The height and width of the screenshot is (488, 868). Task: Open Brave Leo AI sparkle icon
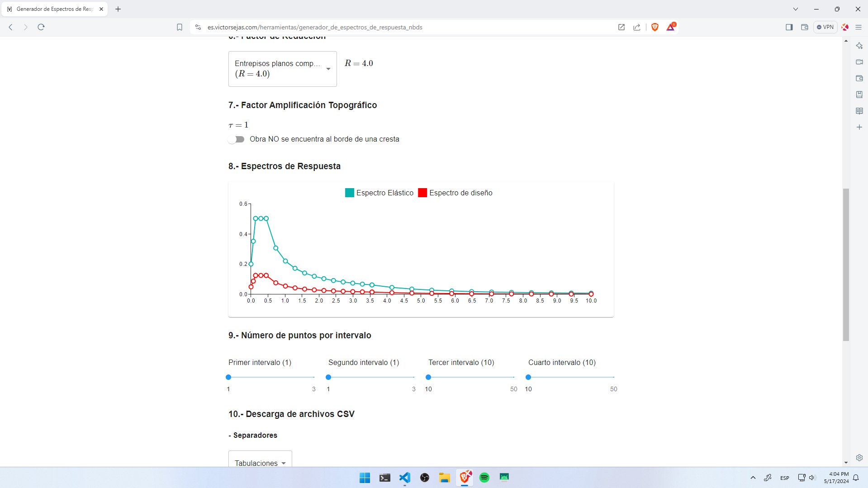(x=859, y=46)
